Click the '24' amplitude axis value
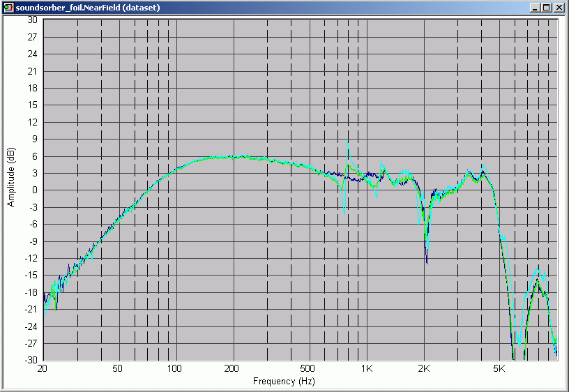Screen dimensions: 569x392 [32, 54]
